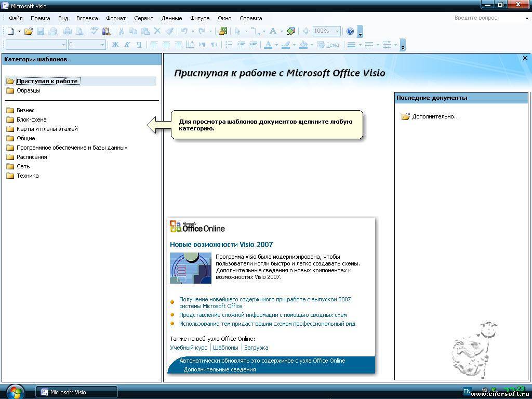Open the Visio Help question mark icon

click(x=350, y=31)
